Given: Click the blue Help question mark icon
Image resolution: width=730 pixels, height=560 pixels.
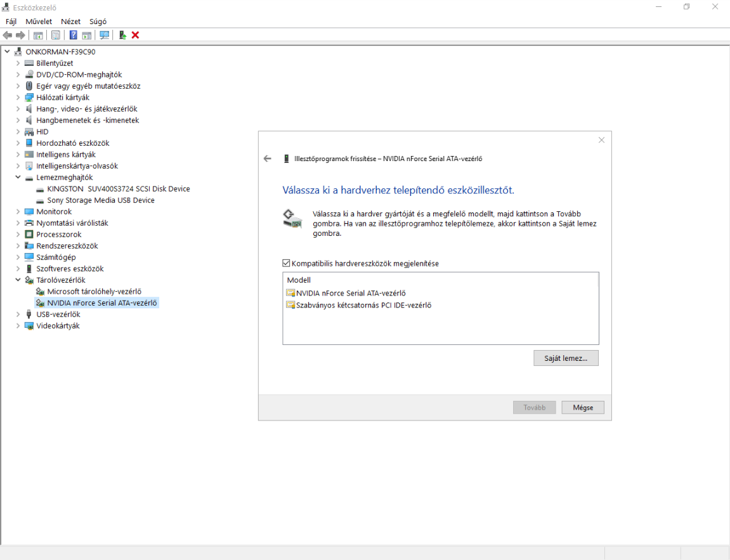Looking at the screenshot, I should [x=73, y=36].
